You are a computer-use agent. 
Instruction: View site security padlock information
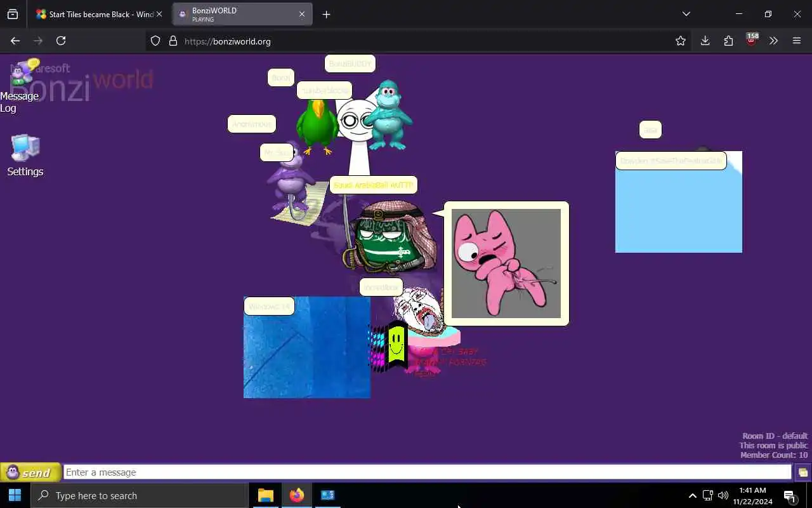point(173,41)
